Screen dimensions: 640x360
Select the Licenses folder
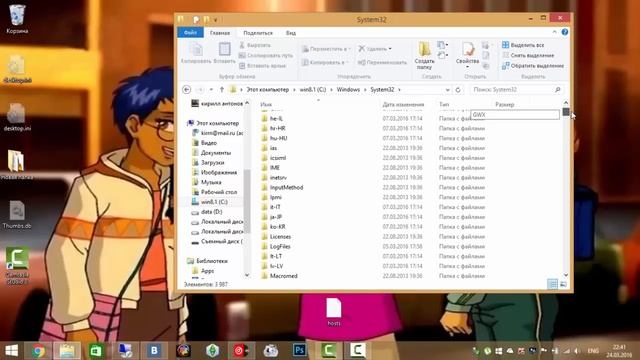[280, 237]
